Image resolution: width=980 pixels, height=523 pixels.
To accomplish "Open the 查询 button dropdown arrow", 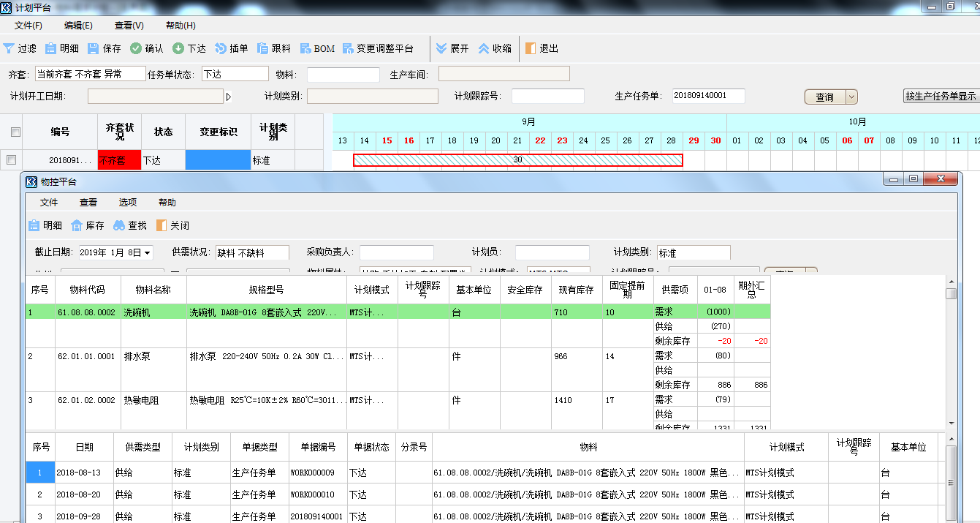I will (x=851, y=97).
